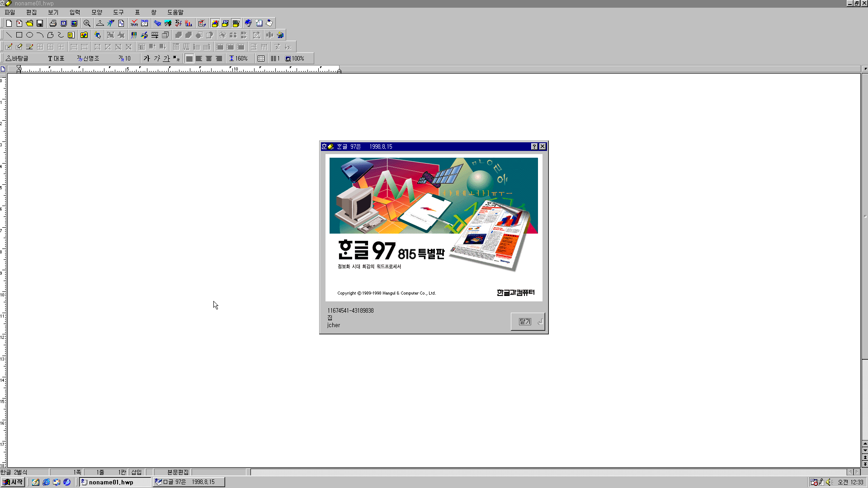Toggle the 삽입 insert mode in status bar
Viewport: 868px width, 488px height.
point(137,472)
